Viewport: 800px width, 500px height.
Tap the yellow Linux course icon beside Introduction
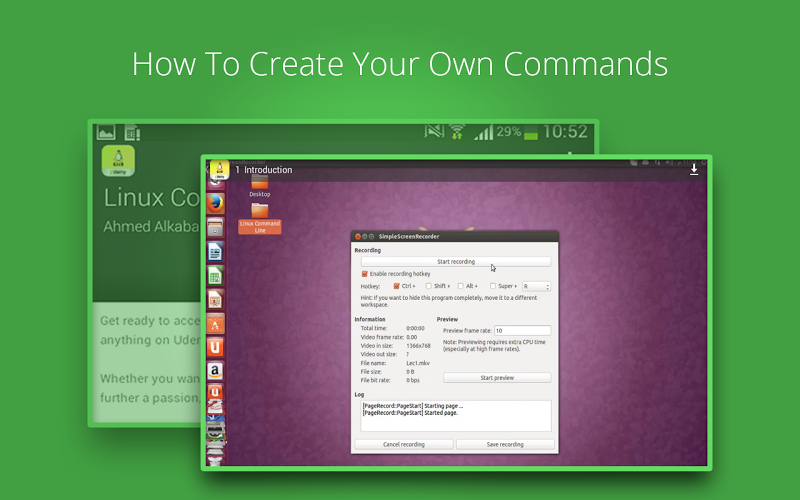coord(219,170)
